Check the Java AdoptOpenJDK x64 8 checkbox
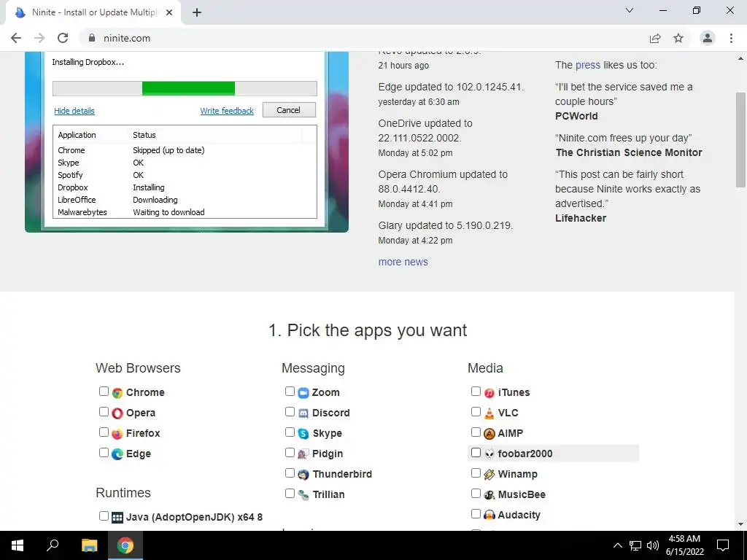Viewport: 747px width, 560px height. point(104,516)
